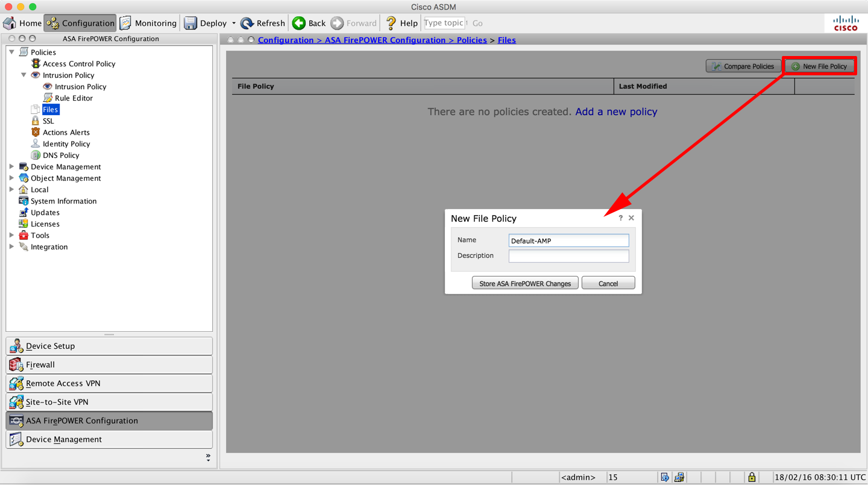Click the Cisco logo
The width and height of the screenshot is (868, 485).
(846, 23)
